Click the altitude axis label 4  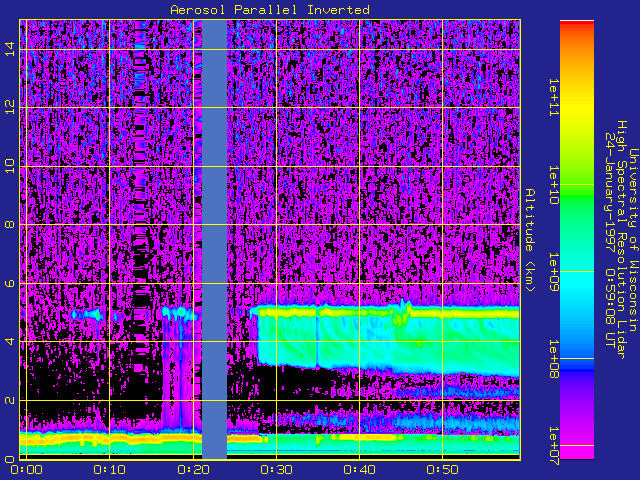pos(10,341)
